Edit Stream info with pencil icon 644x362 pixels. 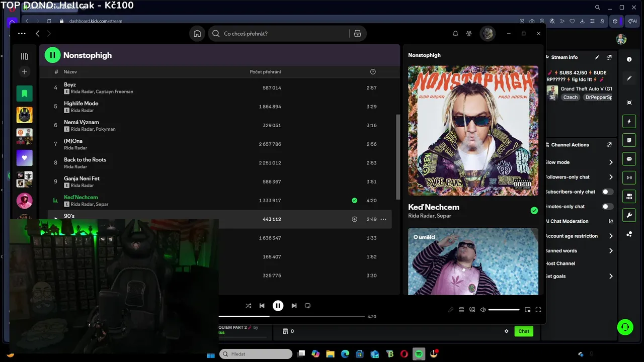tap(597, 57)
